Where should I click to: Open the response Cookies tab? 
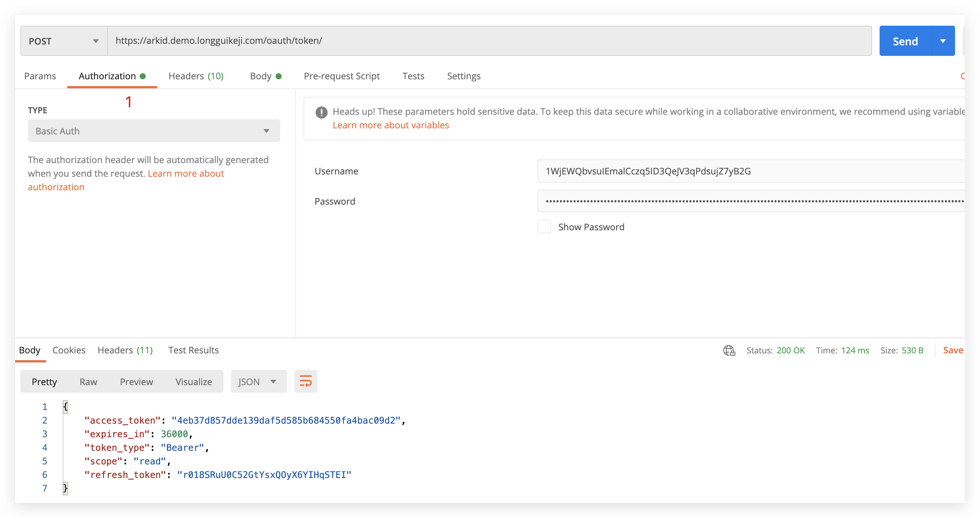pyautogui.click(x=69, y=350)
